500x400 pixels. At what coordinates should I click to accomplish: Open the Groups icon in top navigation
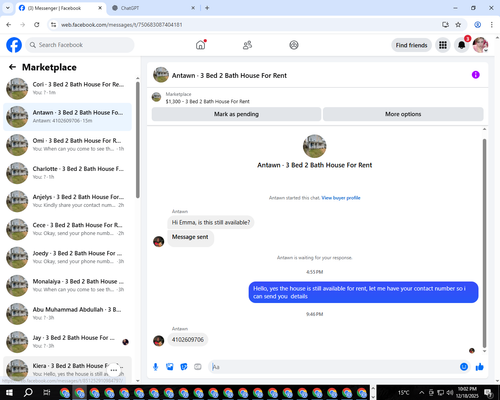pyautogui.click(x=294, y=45)
